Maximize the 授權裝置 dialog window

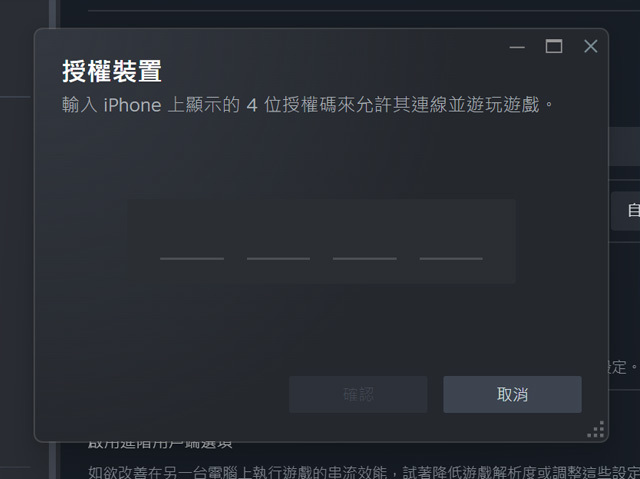(x=554, y=46)
